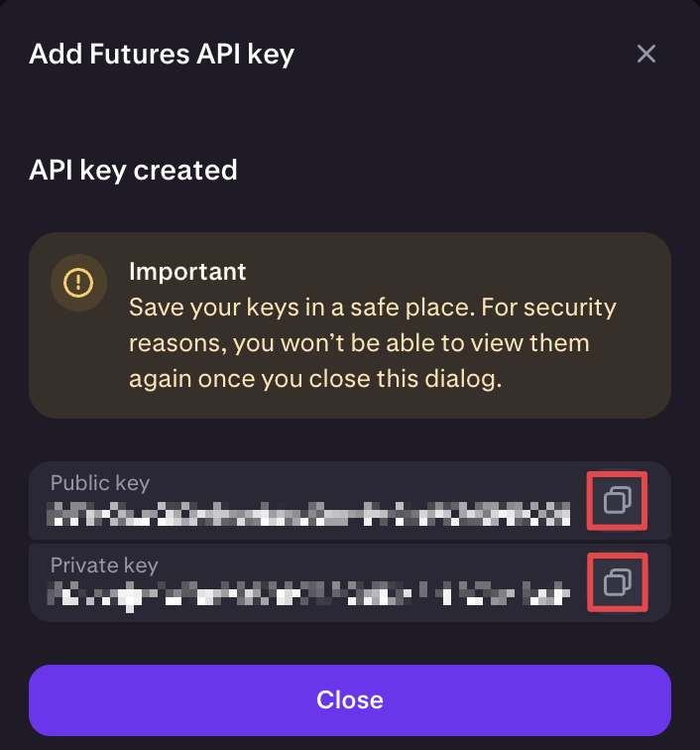The image size is (700, 750).
Task: Copy the public key using its copy icon
Action: click(617, 499)
